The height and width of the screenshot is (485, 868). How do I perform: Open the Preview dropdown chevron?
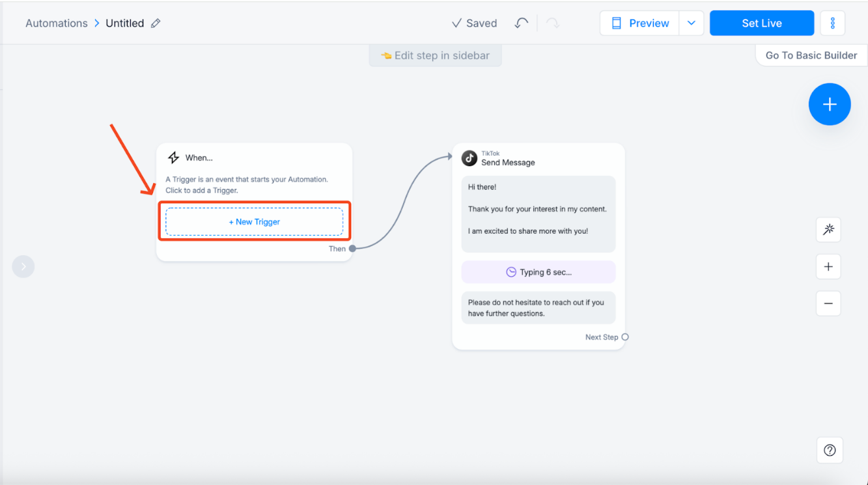(x=692, y=23)
